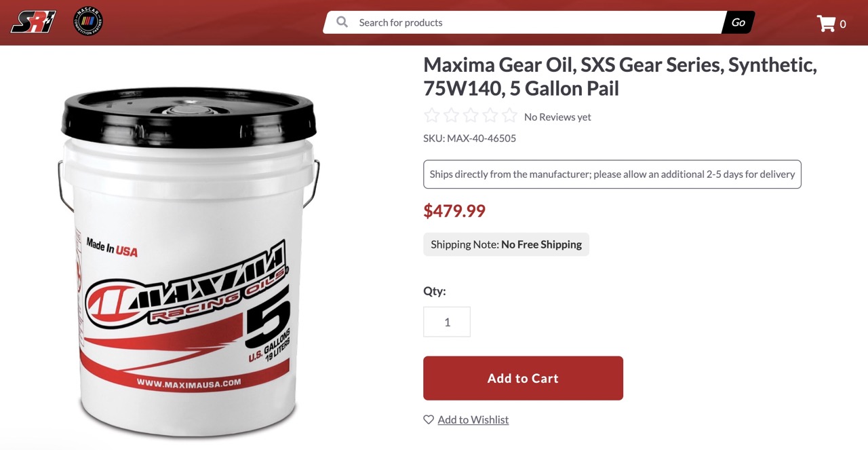
Task: Open the shopping cart icon
Action: [826, 24]
